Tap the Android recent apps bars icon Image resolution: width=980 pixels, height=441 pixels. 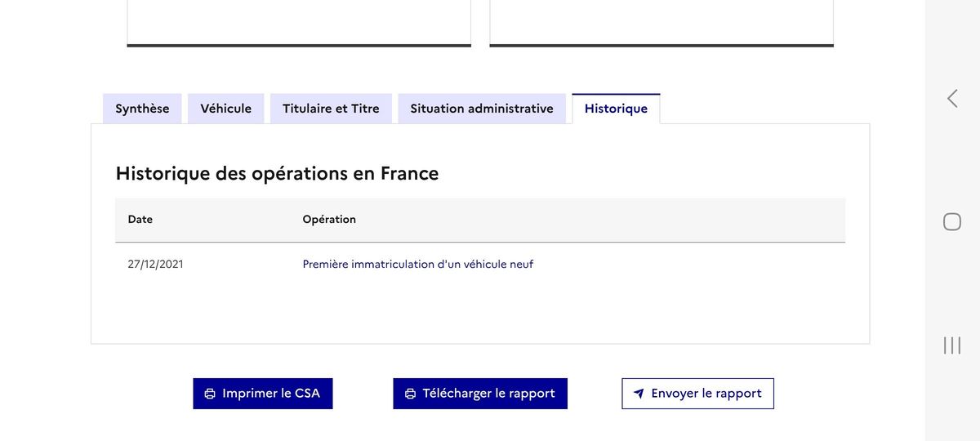[952, 345]
